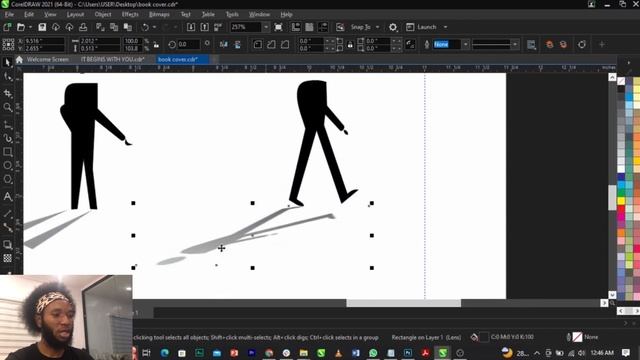Open the Effects menu

[130, 14]
